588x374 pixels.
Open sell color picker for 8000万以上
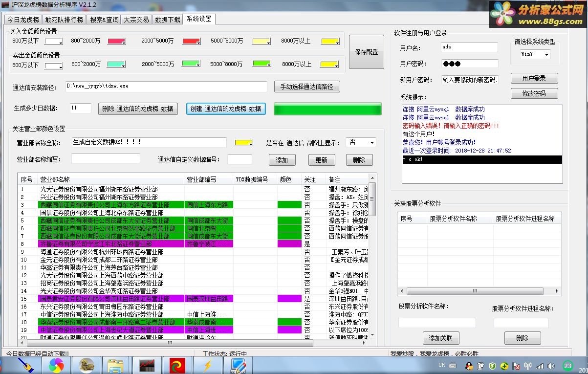pyautogui.click(x=330, y=64)
